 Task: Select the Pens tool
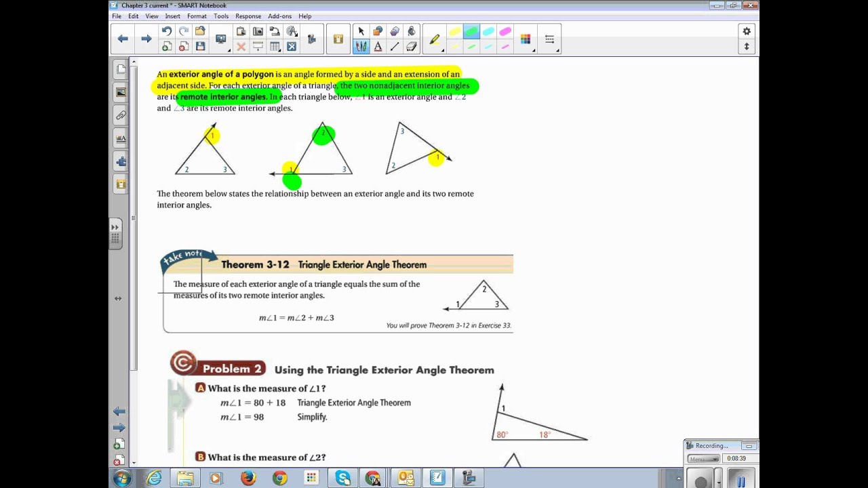click(361, 47)
